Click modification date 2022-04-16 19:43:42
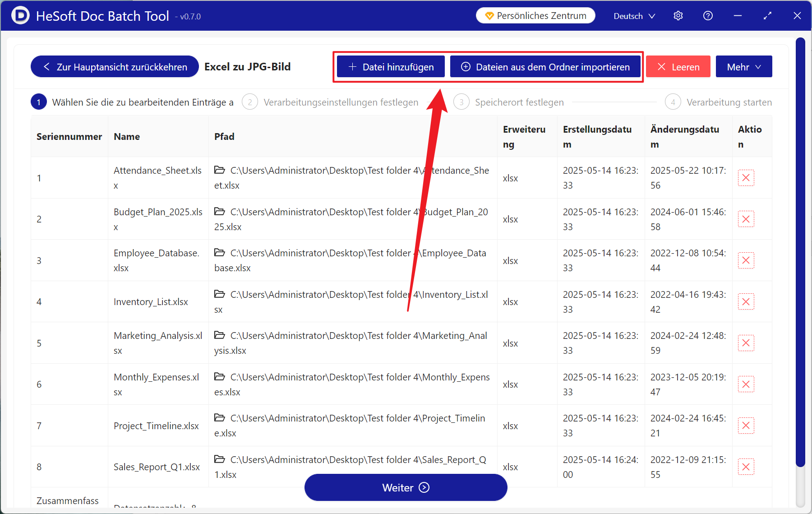The height and width of the screenshot is (514, 812). 688,302
